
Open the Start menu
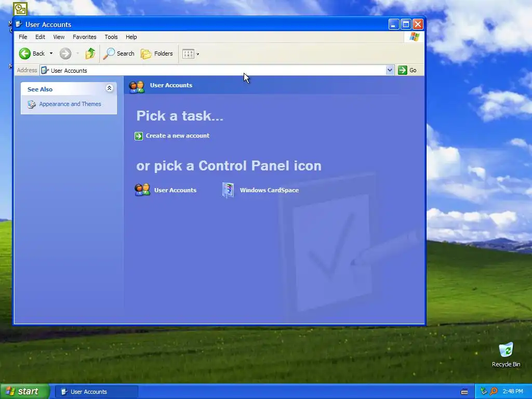coord(25,391)
